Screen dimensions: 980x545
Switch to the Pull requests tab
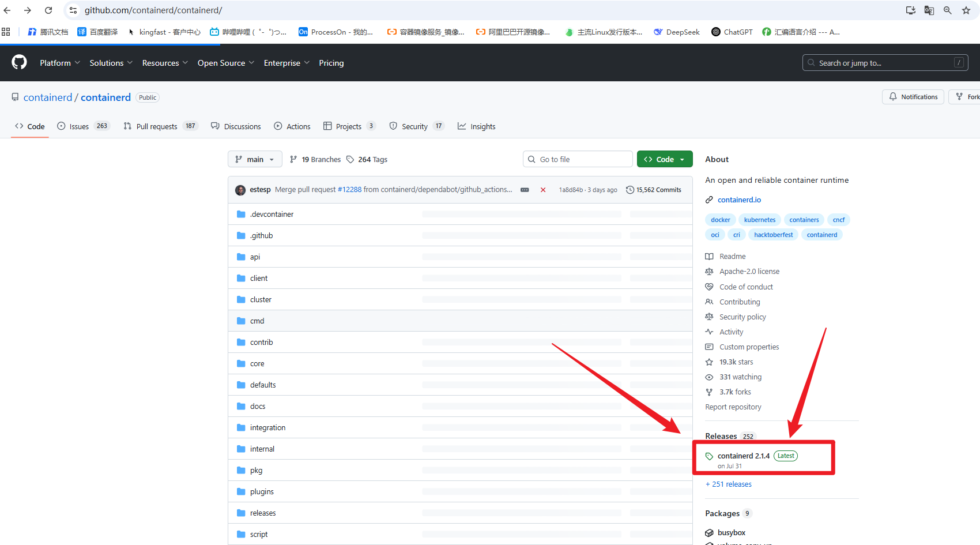(x=160, y=126)
